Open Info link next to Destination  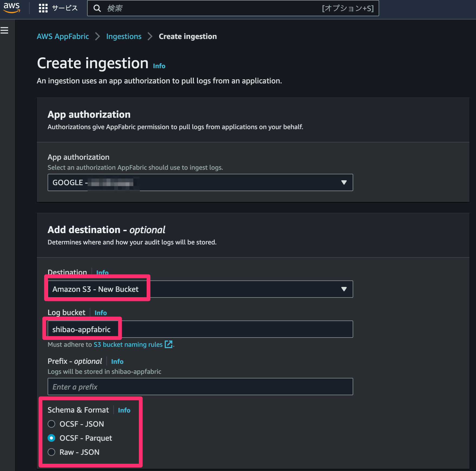coord(102,272)
